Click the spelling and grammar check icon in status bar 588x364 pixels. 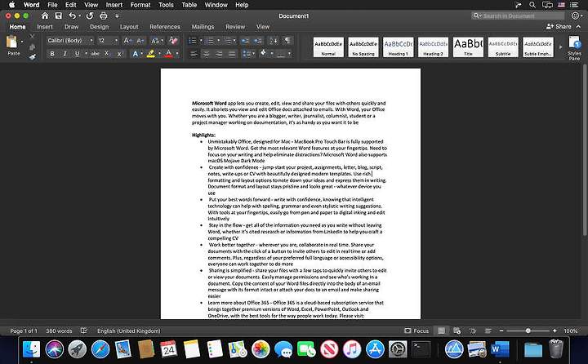[x=84, y=331]
